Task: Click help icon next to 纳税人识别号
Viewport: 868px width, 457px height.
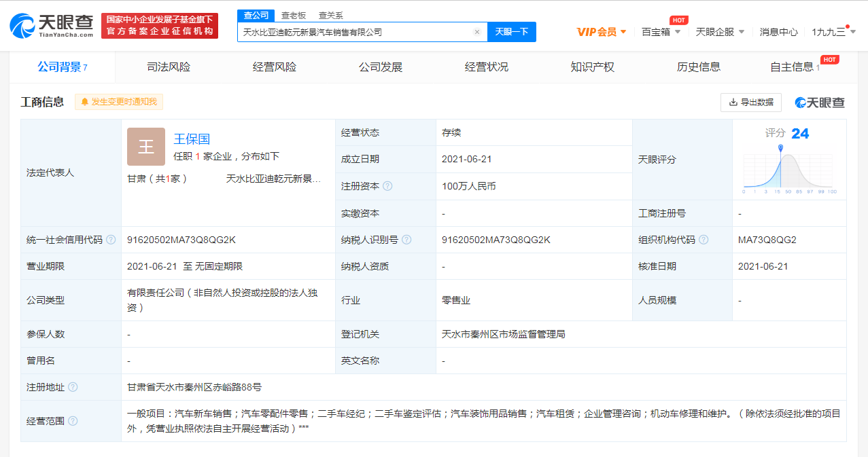Action: pyautogui.click(x=406, y=240)
